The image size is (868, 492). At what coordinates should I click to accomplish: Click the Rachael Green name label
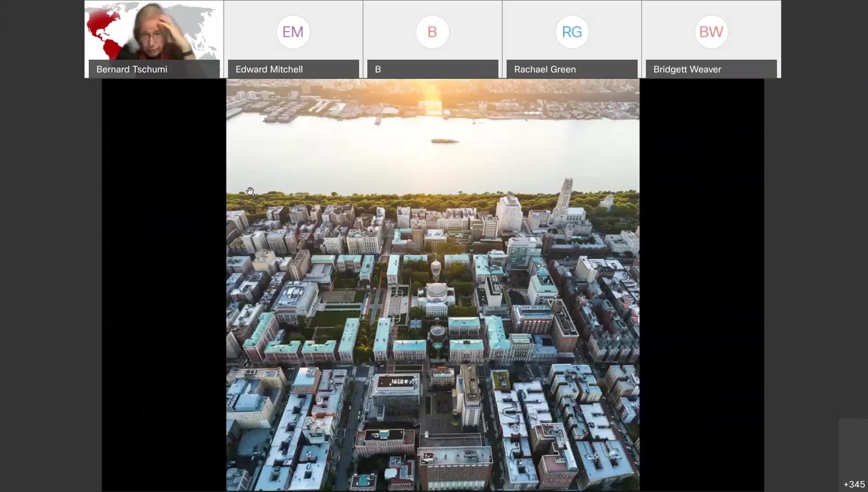click(x=545, y=69)
